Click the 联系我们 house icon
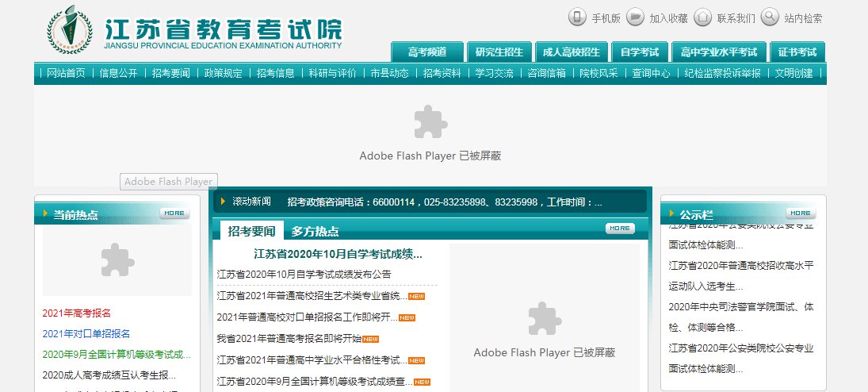Image resolution: width=868 pixels, height=392 pixels. 702,17
